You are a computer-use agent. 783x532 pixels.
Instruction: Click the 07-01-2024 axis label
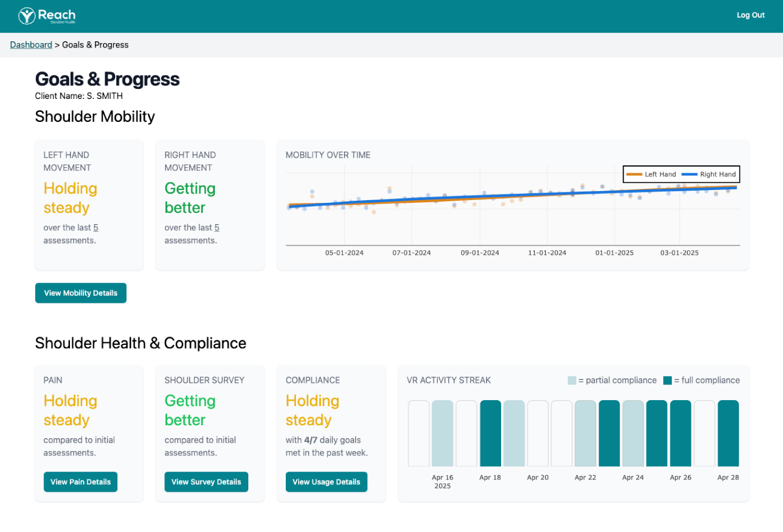point(412,253)
